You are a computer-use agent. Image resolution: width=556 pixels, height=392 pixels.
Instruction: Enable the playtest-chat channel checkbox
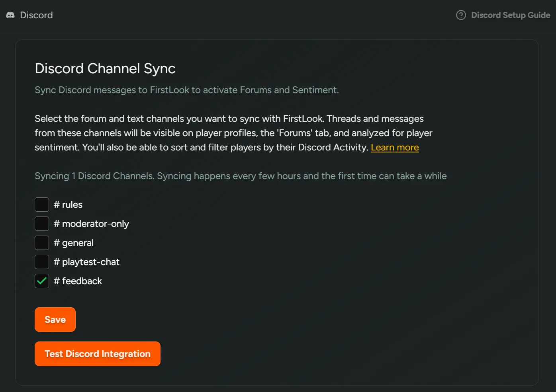coord(42,262)
